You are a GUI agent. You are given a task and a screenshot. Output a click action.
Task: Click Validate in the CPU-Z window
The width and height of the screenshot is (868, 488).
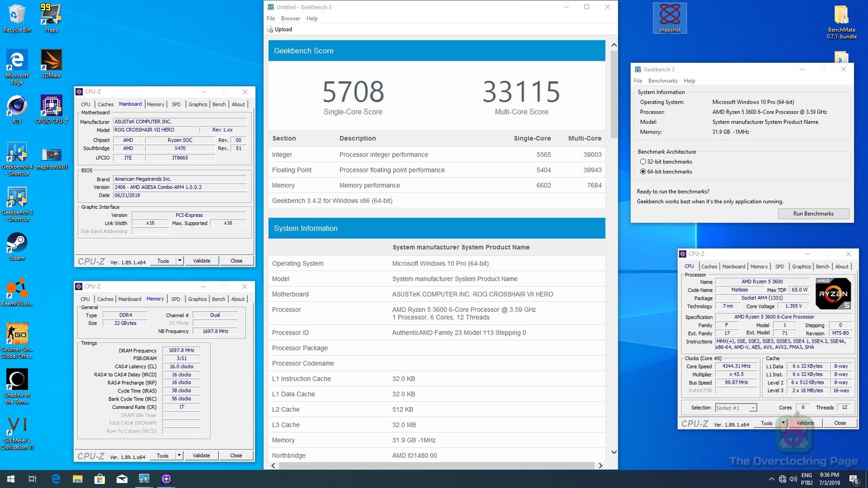pos(805,423)
